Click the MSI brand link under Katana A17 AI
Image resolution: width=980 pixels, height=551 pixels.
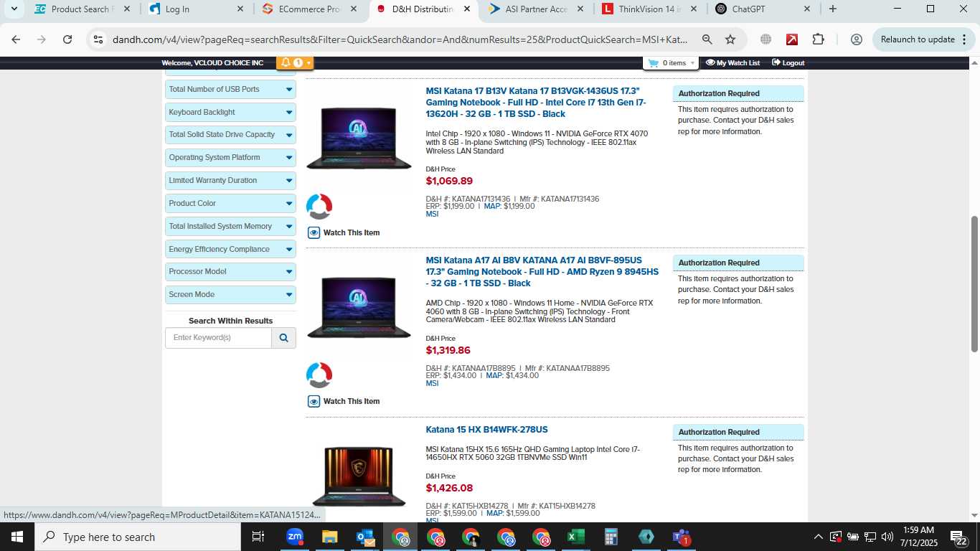432,384
